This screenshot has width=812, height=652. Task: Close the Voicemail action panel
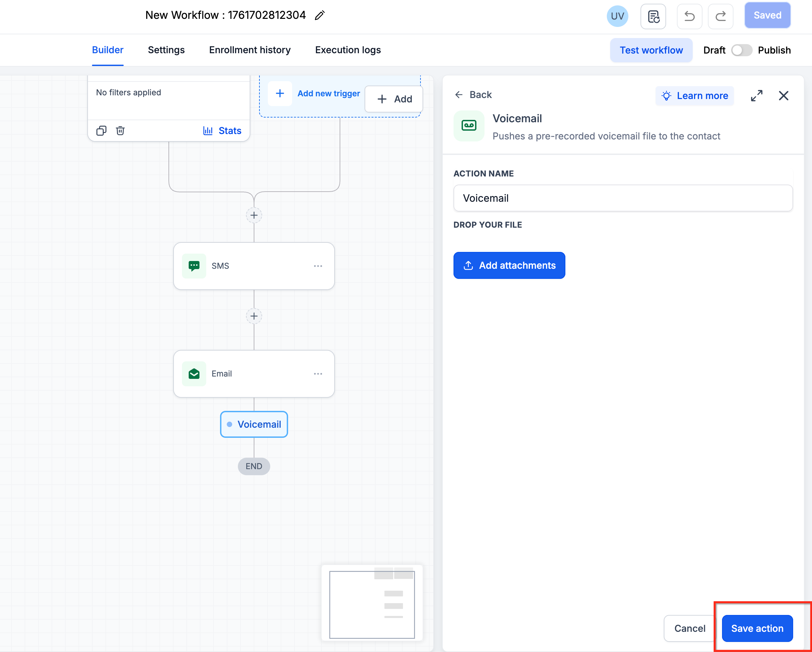pyautogui.click(x=783, y=96)
